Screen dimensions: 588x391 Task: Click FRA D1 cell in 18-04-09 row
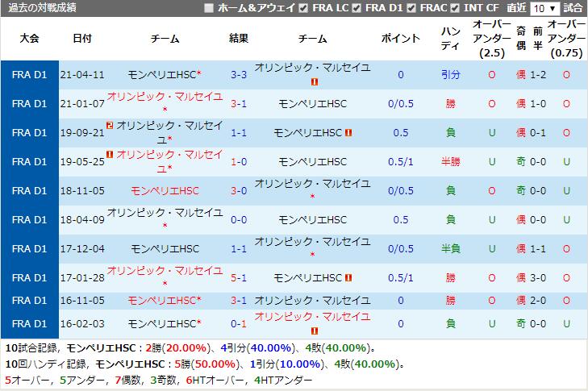pyautogui.click(x=29, y=219)
